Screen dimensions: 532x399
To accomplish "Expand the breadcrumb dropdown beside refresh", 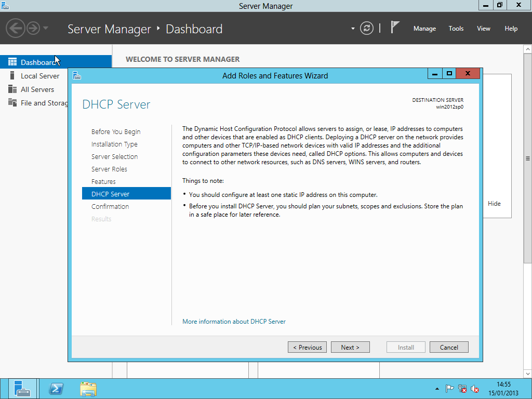I will point(353,28).
